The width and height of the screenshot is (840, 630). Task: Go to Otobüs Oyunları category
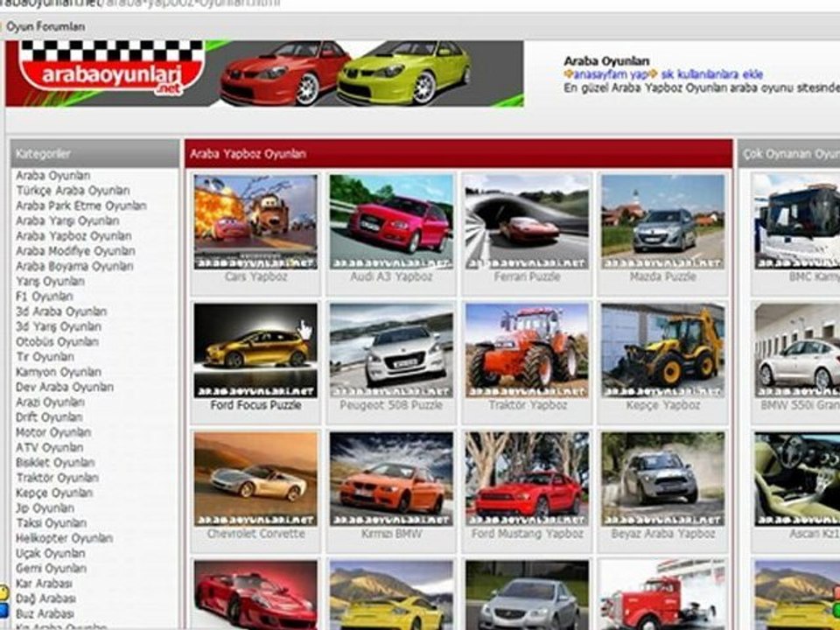tap(58, 342)
